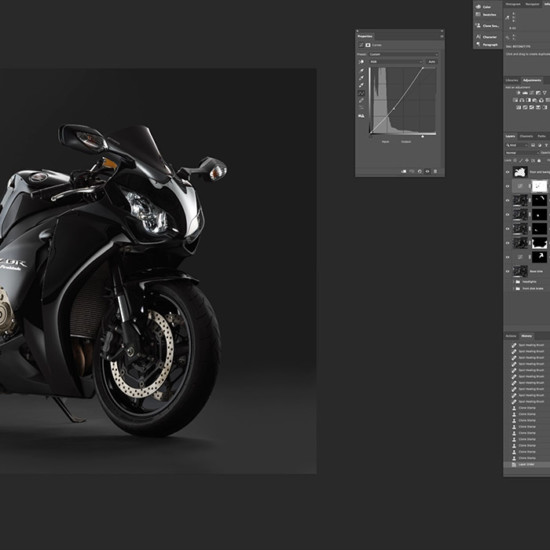Switch to the Histogram tab
Image resolution: width=550 pixels, height=550 pixels.
pos(513,4)
